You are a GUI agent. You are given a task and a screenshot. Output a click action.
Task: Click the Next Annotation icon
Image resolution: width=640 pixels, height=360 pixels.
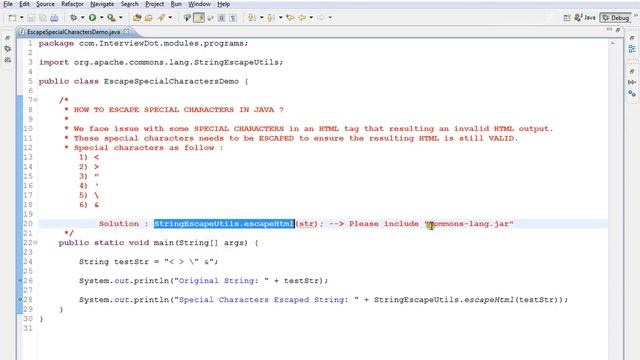(x=252, y=18)
